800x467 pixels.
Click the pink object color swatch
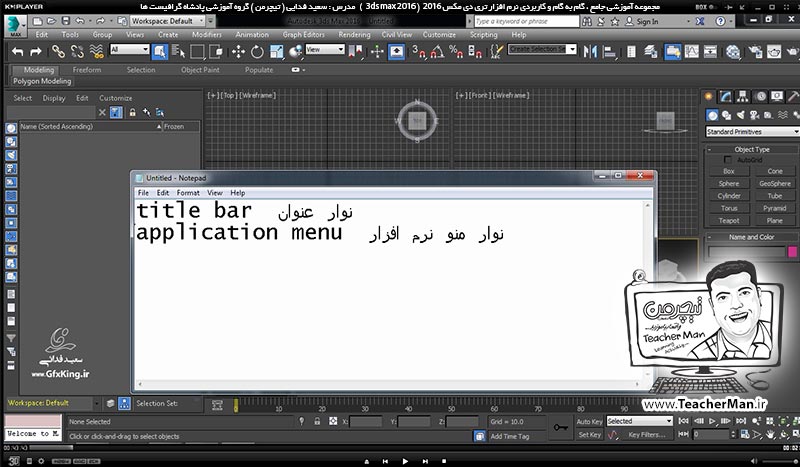click(792, 251)
